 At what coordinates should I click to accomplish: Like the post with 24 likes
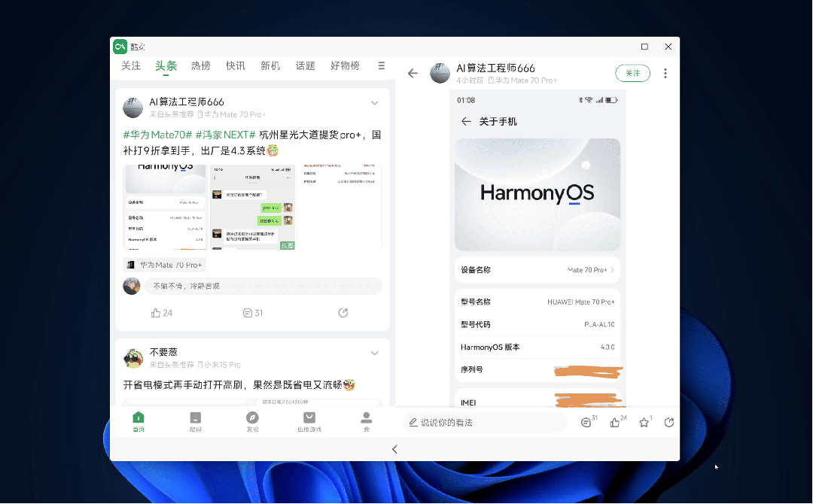161,313
